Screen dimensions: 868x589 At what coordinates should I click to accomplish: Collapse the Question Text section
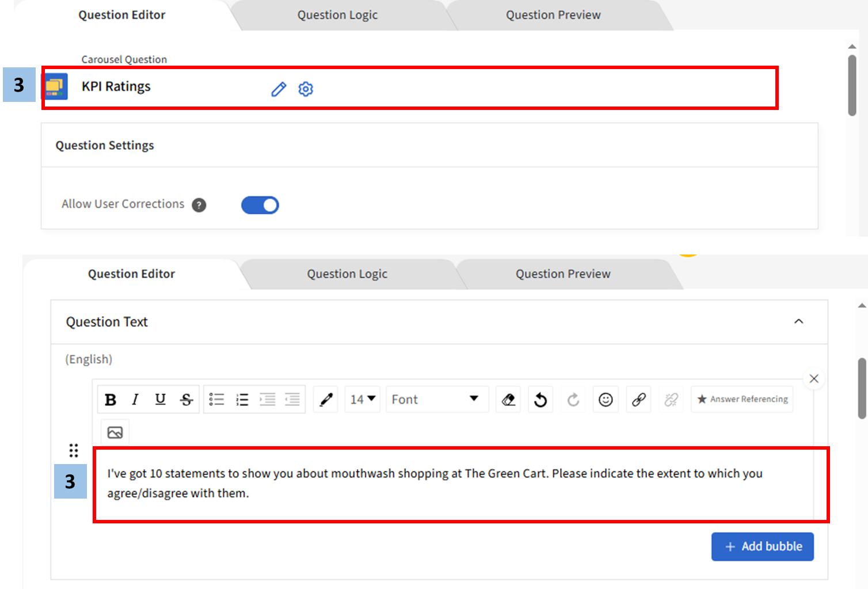tap(798, 321)
